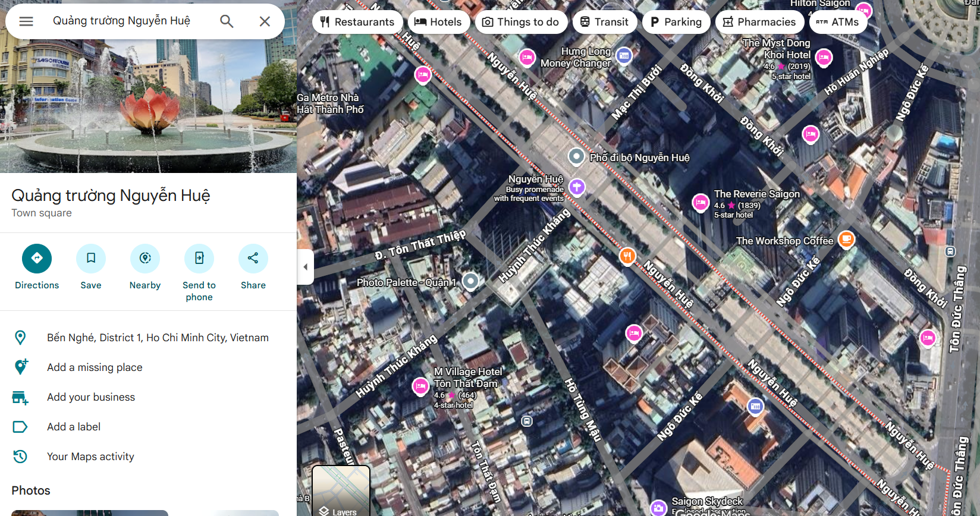Click the Add a missing place pin icon
The image size is (980, 516).
[x=20, y=367]
